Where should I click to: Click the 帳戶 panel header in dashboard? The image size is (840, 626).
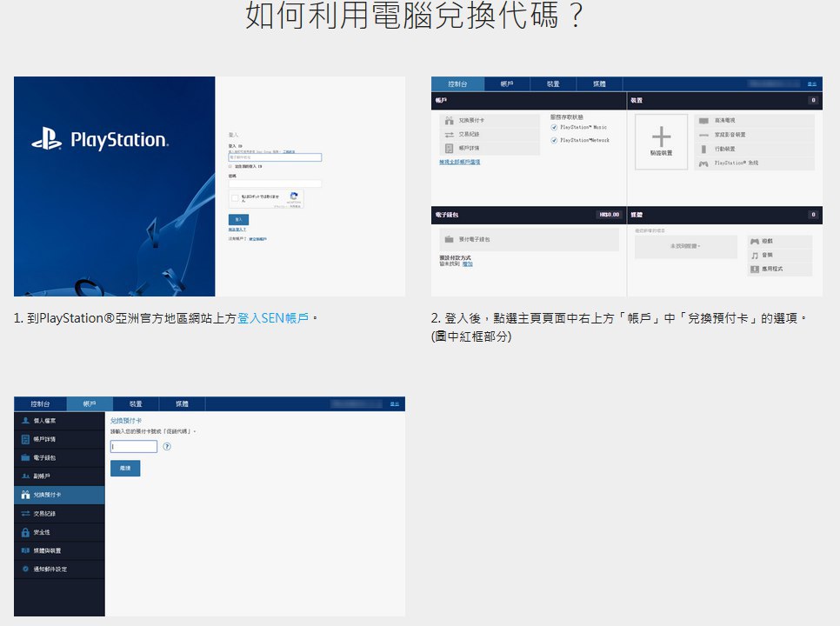(529, 100)
